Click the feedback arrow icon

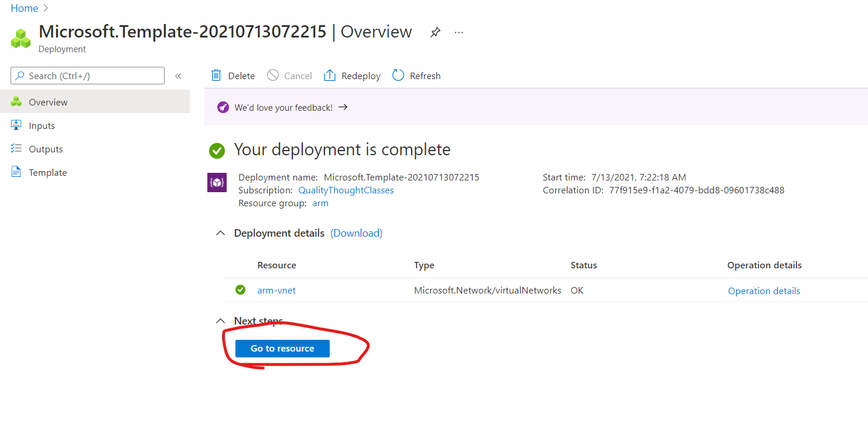tap(343, 107)
